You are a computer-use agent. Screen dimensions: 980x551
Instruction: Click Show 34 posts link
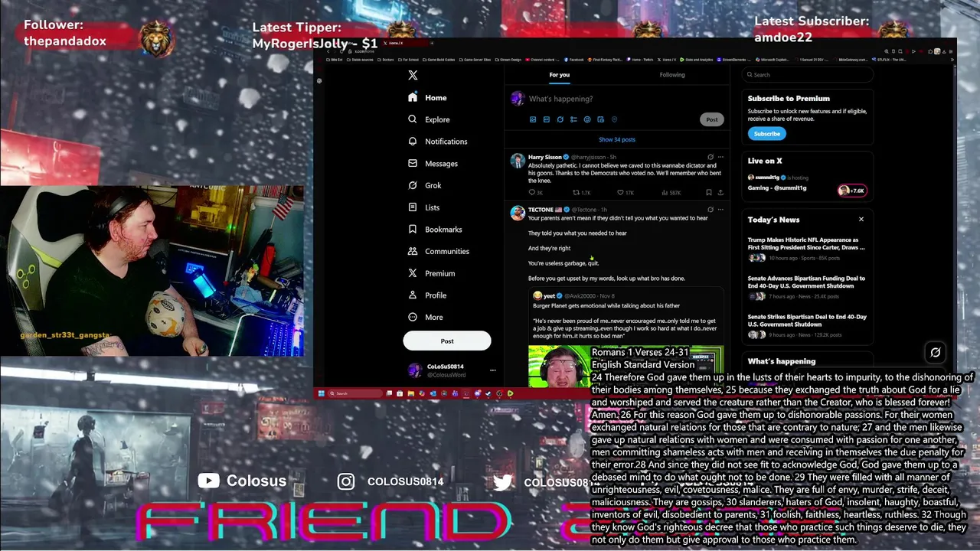pos(617,140)
